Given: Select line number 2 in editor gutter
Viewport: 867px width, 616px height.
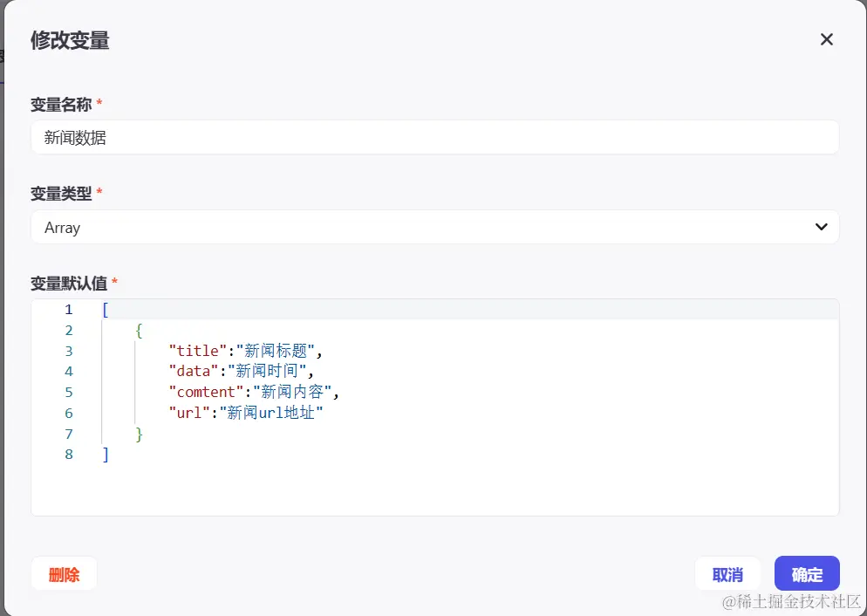Looking at the screenshot, I should coord(69,330).
